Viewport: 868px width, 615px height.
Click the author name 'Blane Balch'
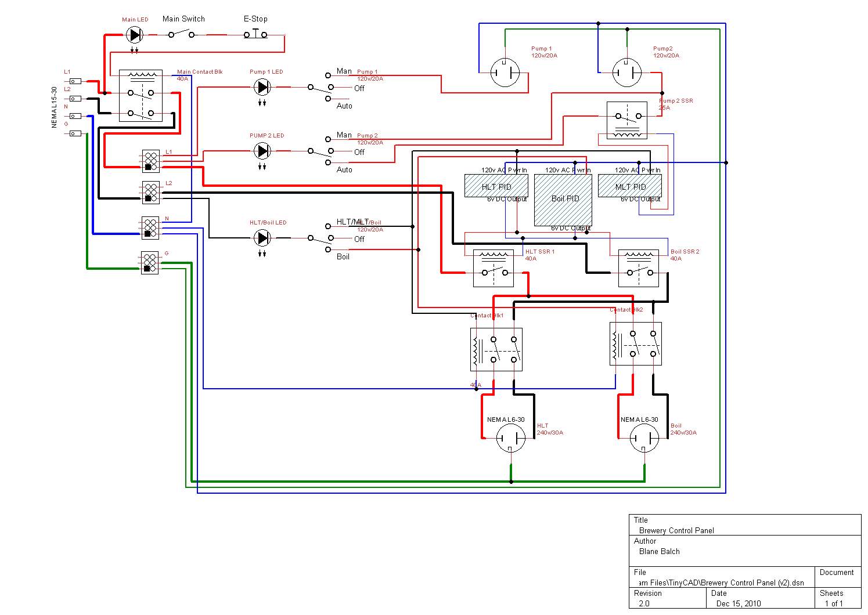pos(659,551)
